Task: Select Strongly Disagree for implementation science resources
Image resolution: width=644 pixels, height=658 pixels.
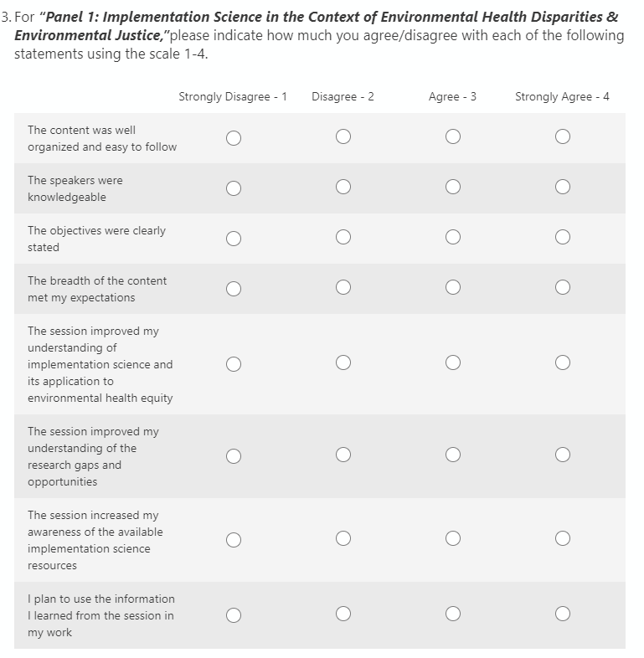Action: (x=234, y=540)
